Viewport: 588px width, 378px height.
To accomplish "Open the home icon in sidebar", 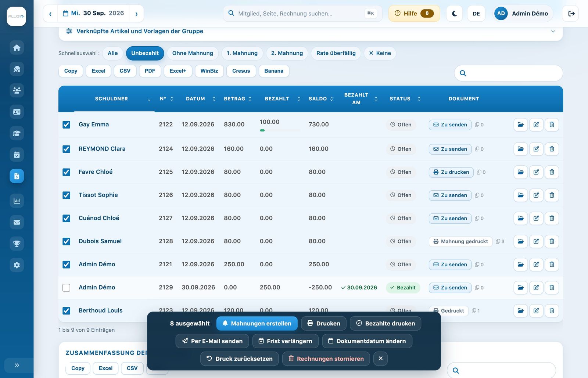I will (x=17, y=48).
